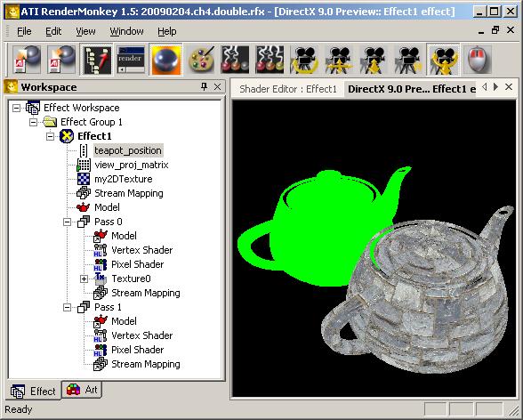Select Vertex Shader under Pass 0
Screen dimensions: 523x420
(141, 250)
